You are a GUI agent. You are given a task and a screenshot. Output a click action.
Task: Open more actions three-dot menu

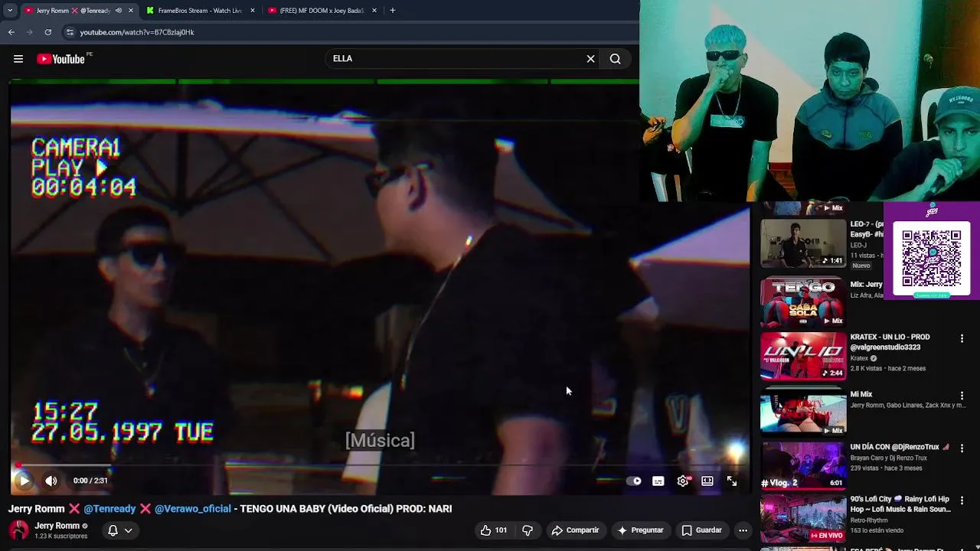[743, 530]
